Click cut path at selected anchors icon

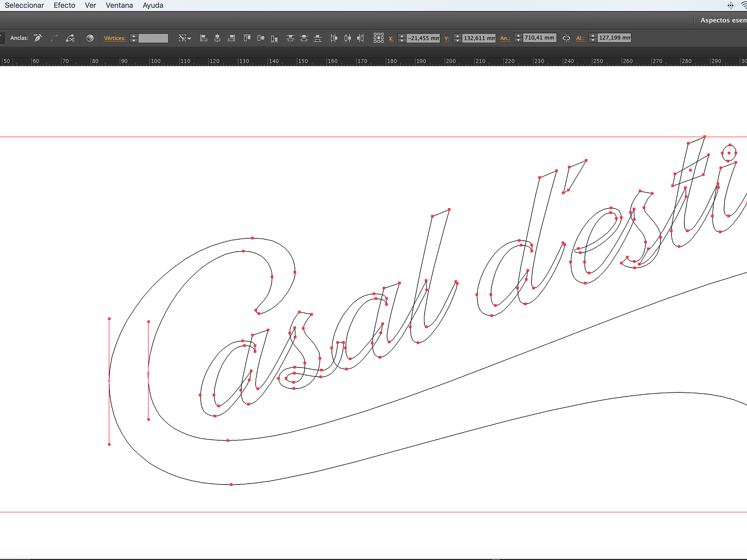pos(70,38)
